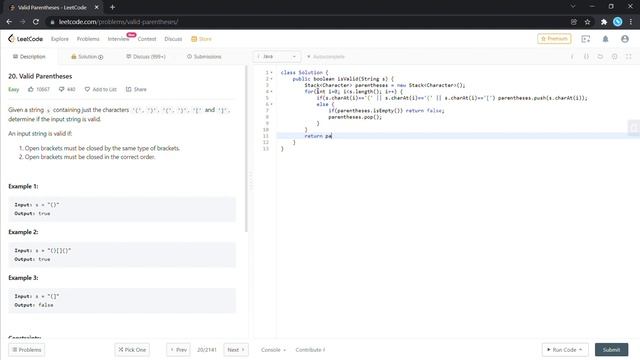Image resolution: width=640 pixels, height=360 pixels.
Task: Switch to the Submissions tab
Action: point(204,57)
